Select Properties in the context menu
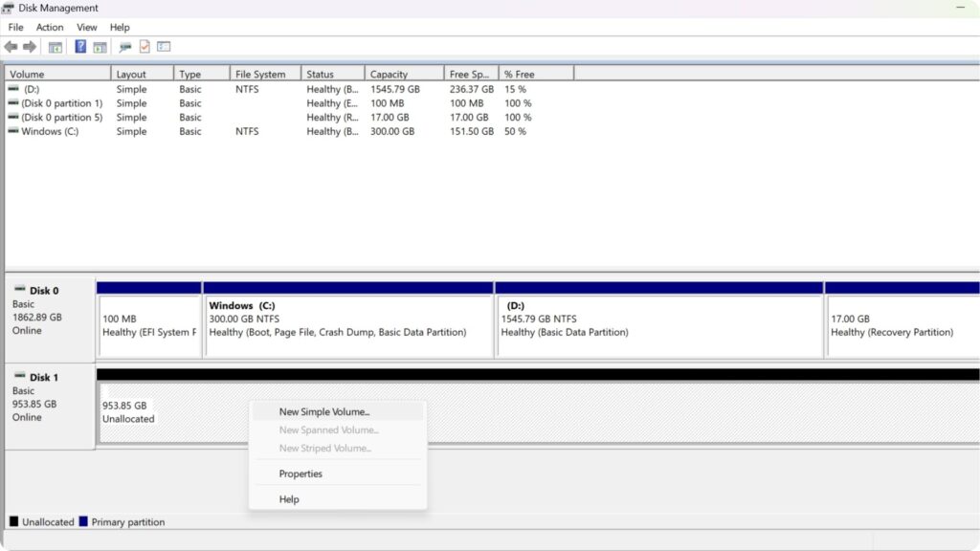Screen dimensions: 980x551 point(301,474)
